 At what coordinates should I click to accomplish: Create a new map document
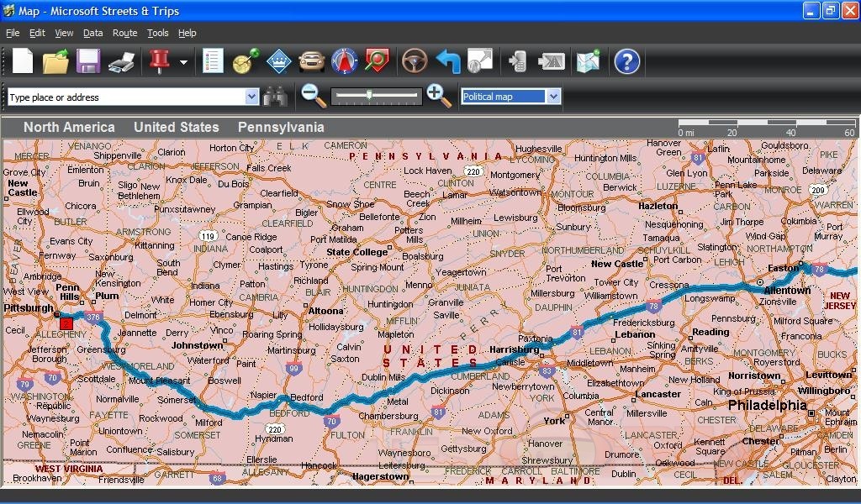(x=23, y=61)
